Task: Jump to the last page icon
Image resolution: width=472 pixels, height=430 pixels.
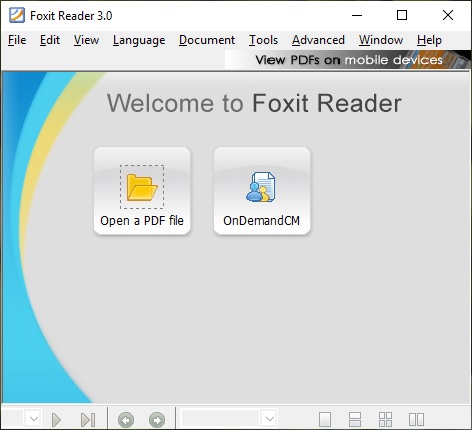Action: (88, 420)
